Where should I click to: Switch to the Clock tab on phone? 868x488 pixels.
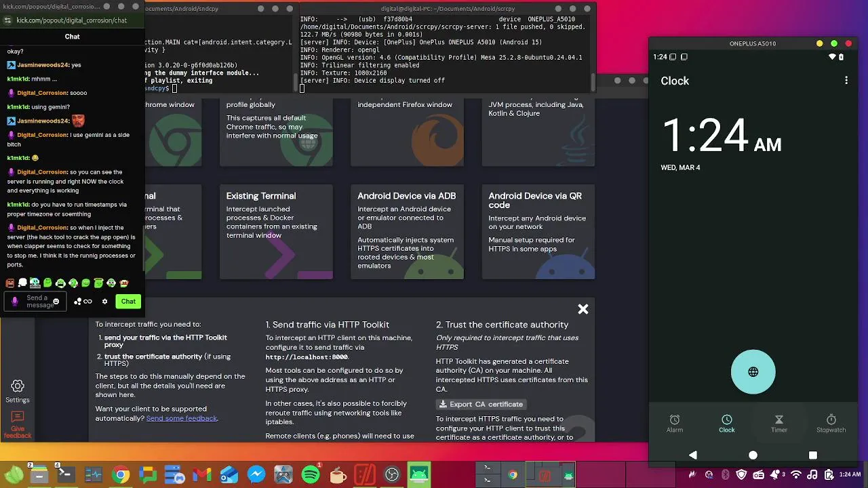(727, 424)
